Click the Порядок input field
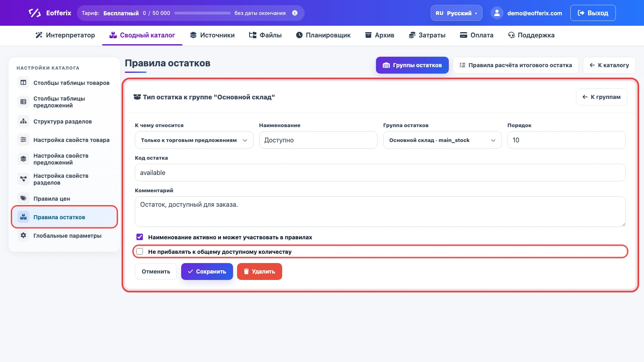 (567, 140)
